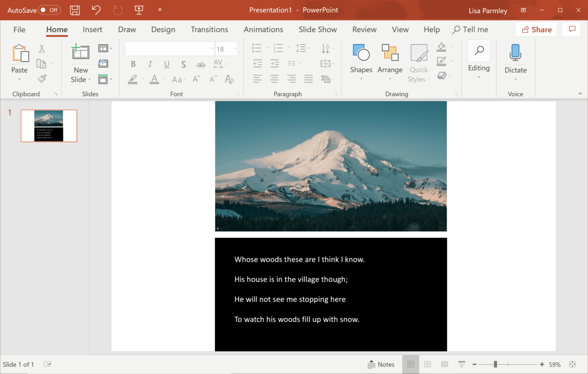This screenshot has height=374, width=588.
Task: Toggle Italic formatting
Action: [150, 64]
